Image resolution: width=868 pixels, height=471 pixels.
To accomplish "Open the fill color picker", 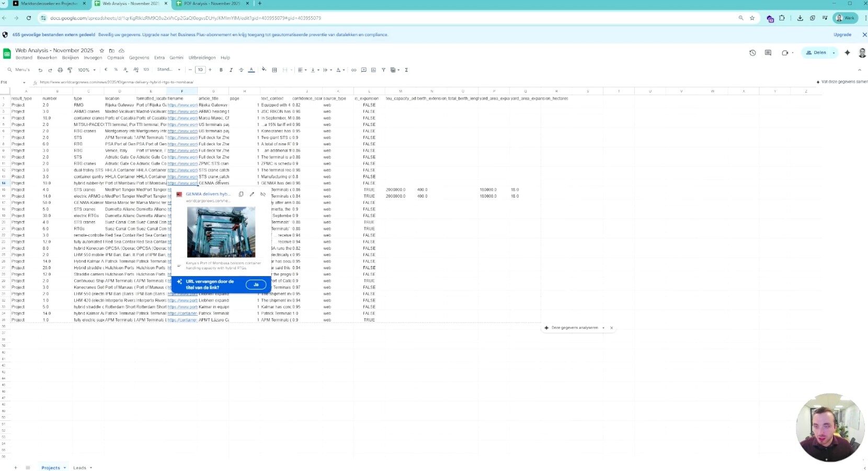I will pos(264,70).
